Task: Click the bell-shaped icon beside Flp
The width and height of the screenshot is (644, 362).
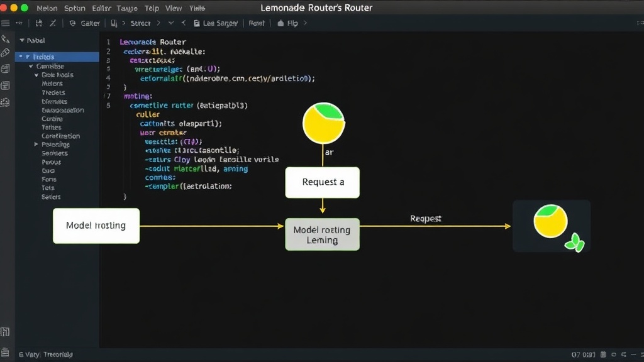Action: [280, 23]
